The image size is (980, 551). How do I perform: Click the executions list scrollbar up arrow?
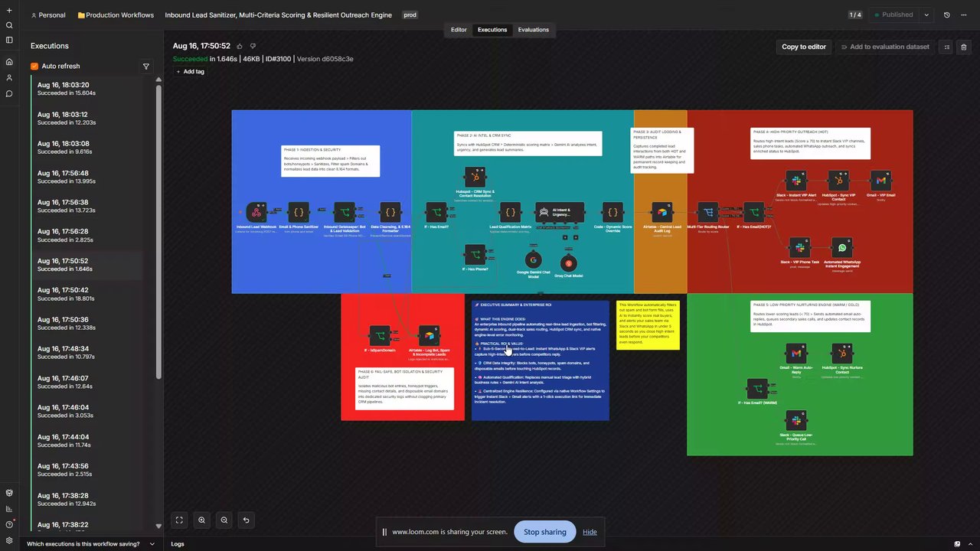158,80
